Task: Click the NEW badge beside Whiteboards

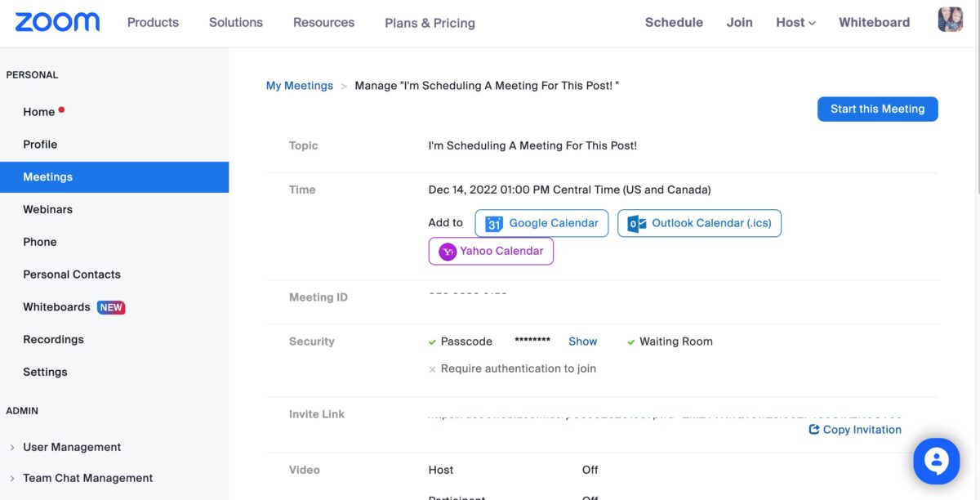Action: (111, 308)
